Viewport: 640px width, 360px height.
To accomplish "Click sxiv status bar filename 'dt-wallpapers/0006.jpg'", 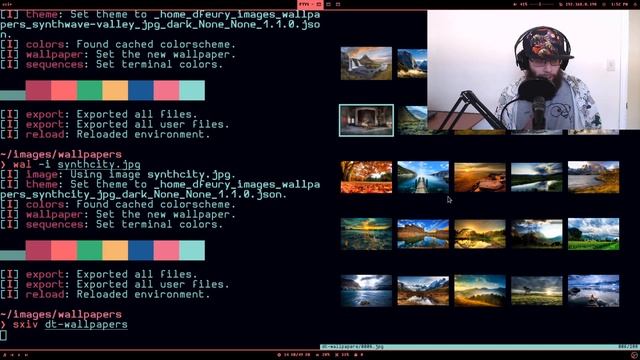I will pyautogui.click(x=353, y=347).
